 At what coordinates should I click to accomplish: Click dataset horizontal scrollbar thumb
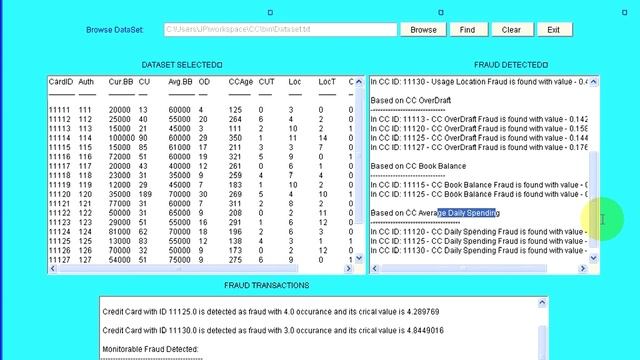178,269
